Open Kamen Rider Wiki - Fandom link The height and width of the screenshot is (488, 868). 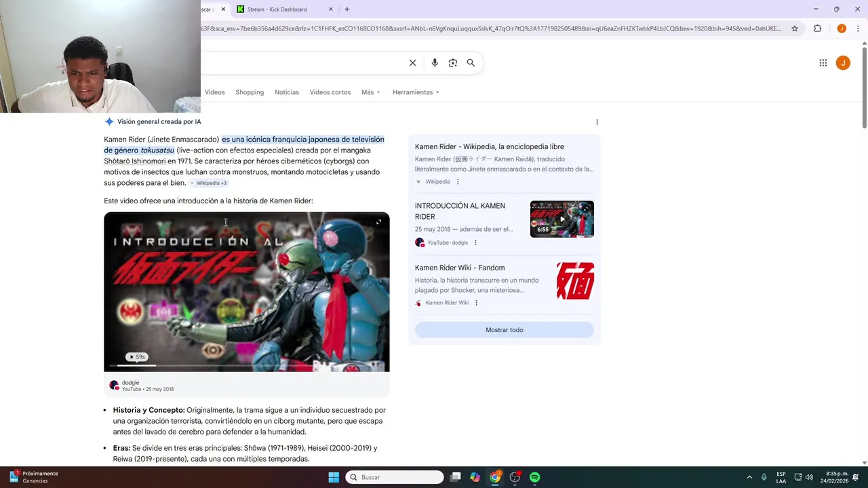tap(460, 268)
